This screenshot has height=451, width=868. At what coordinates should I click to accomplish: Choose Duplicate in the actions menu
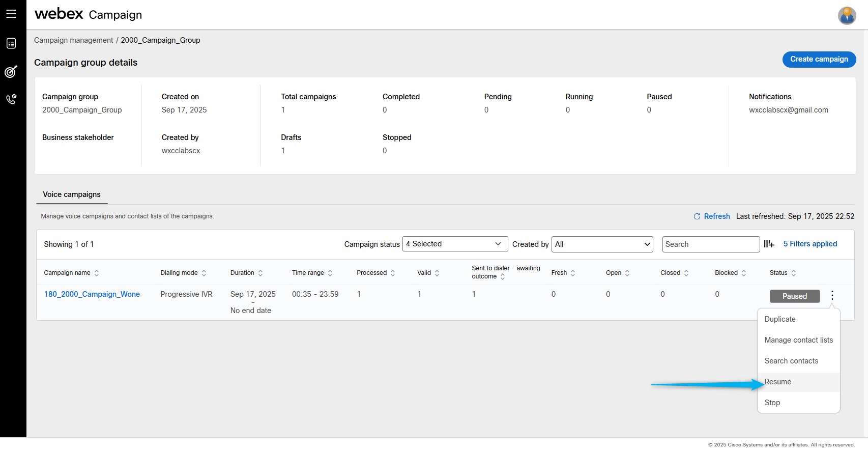click(x=780, y=319)
